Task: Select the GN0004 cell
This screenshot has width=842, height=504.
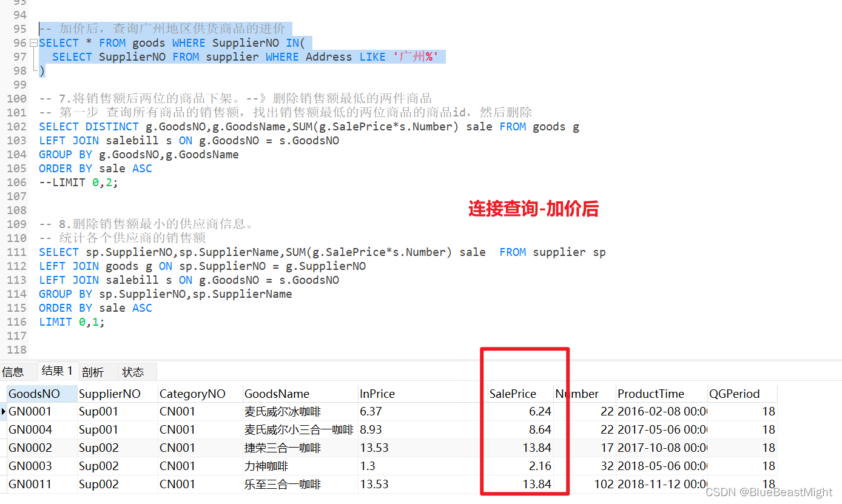Action: [x=42, y=430]
